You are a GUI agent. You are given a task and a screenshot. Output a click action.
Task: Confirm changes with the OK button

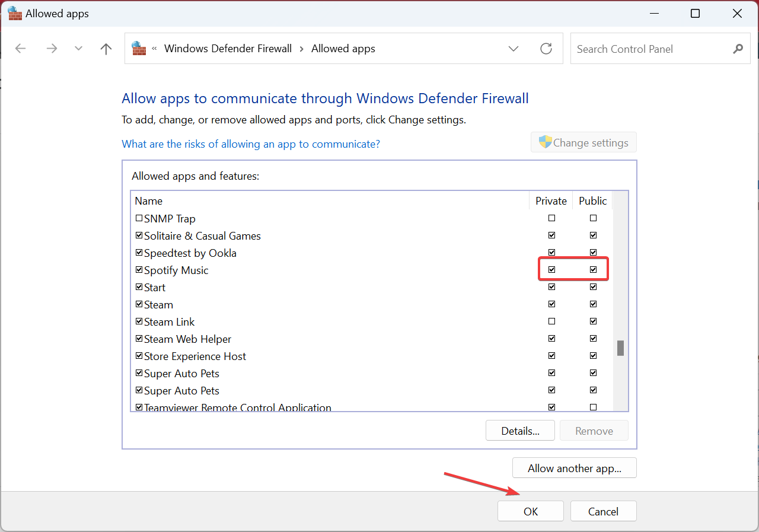pyautogui.click(x=531, y=511)
